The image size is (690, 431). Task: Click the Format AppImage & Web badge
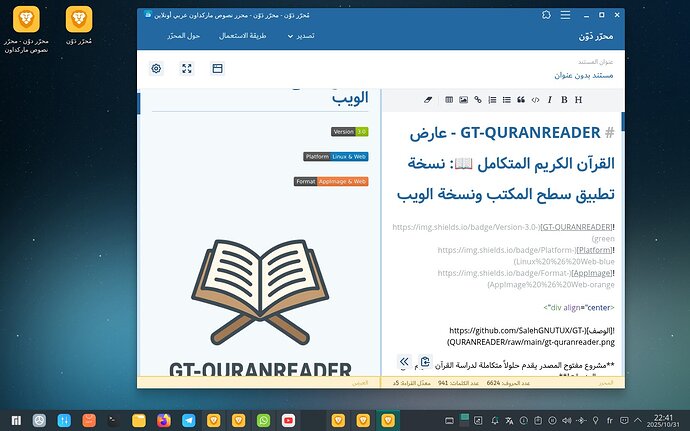(x=331, y=181)
